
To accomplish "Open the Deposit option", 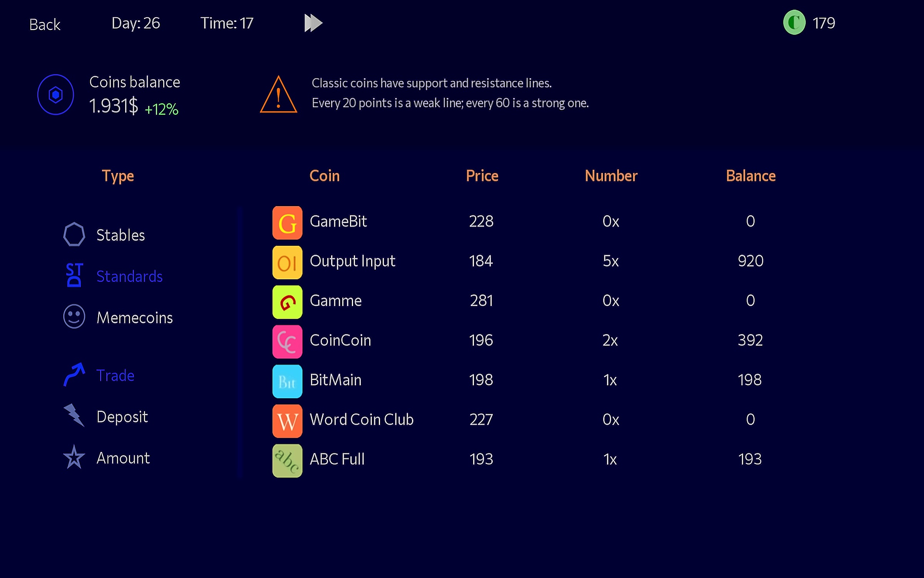I will [x=122, y=417].
